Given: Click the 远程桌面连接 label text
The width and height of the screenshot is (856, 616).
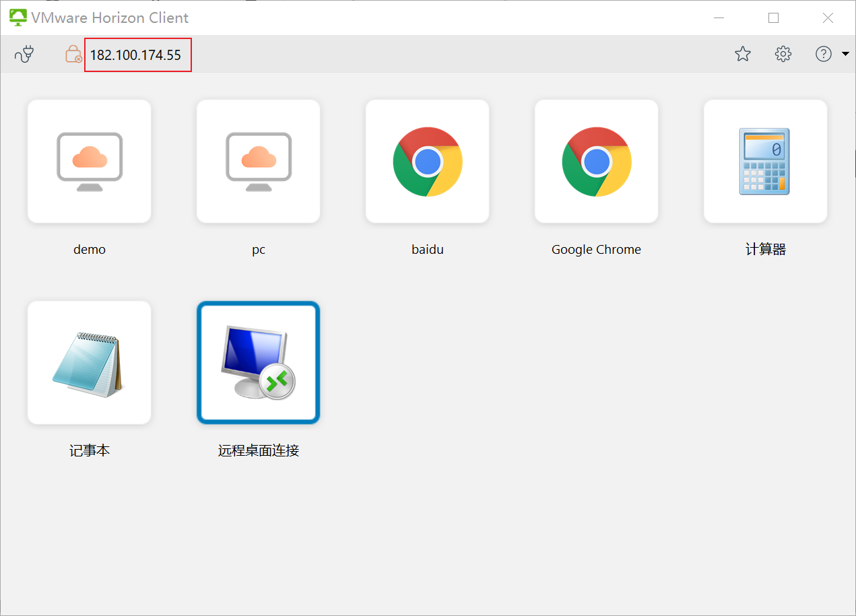Looking at the screenshot, I should coord(259,451).
